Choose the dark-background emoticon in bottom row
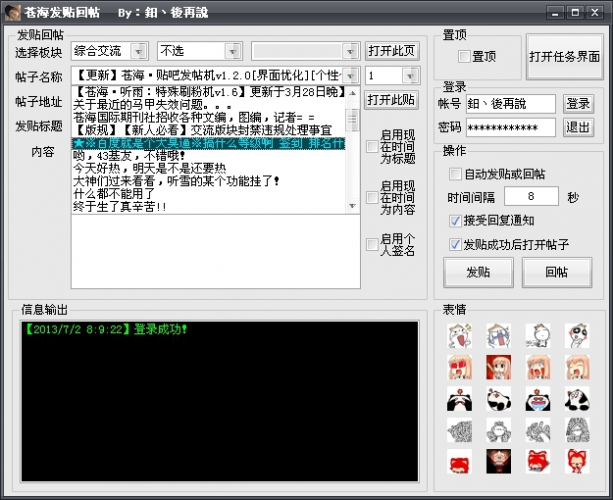 [499, 461]
